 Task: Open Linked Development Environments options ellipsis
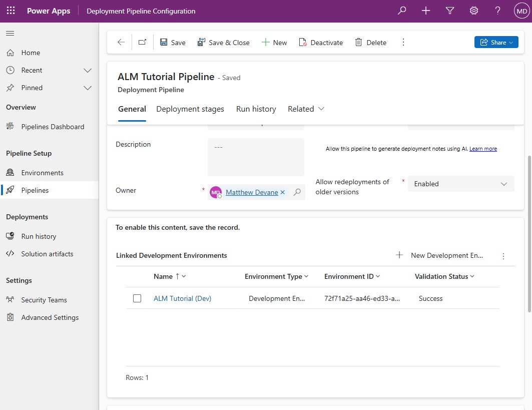click(503, 256)
